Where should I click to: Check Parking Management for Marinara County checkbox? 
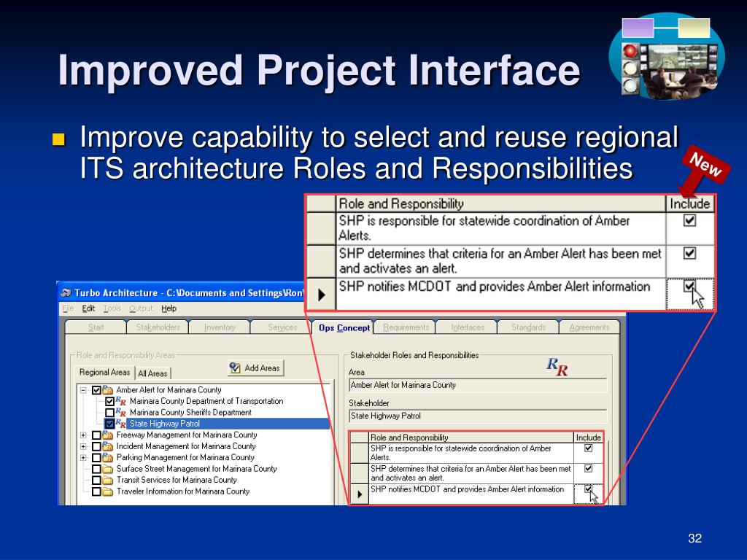click(96, 458)
